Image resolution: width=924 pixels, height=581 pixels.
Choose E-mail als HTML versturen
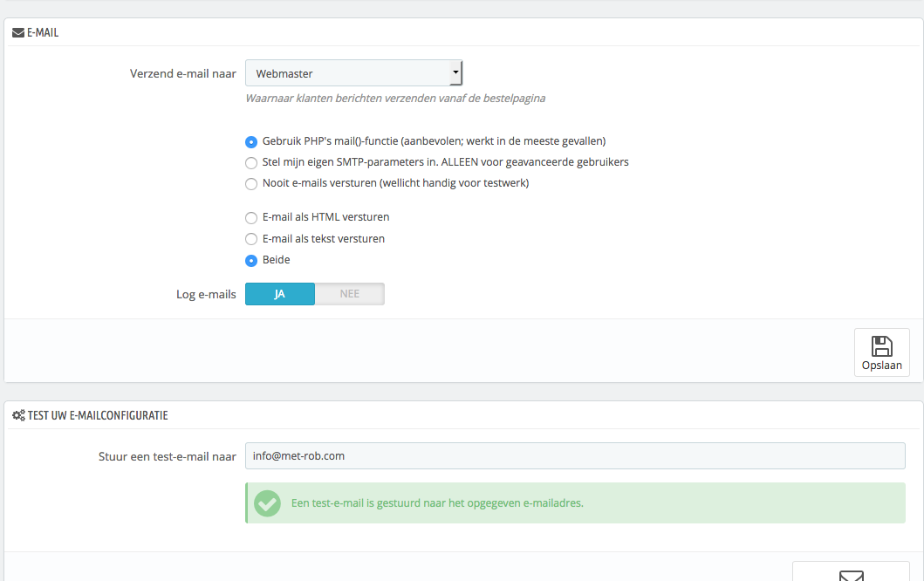pyautogui.click(x=251, y=218)
